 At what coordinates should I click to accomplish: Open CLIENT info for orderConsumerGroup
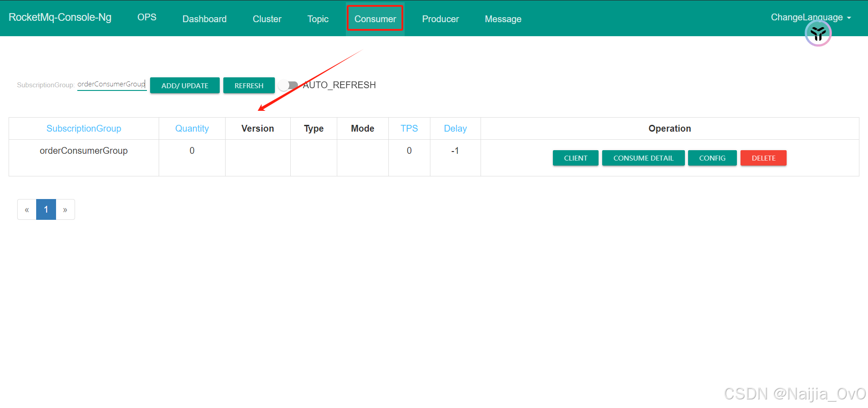point(576,158)
